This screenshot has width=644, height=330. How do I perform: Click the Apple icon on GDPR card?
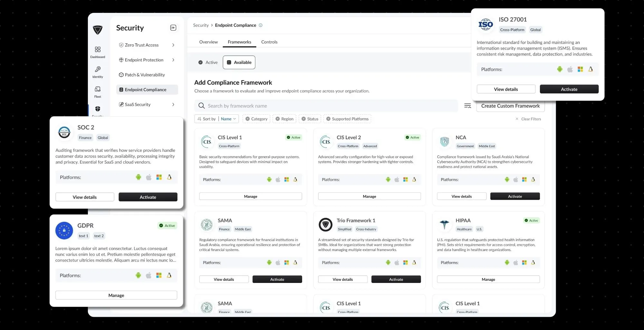149,275
